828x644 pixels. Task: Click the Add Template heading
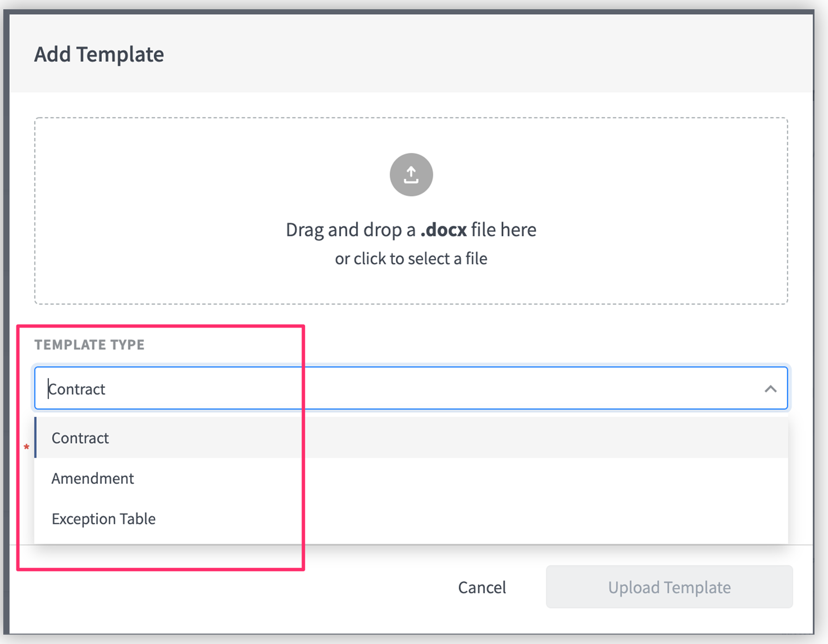pos(99,54)
